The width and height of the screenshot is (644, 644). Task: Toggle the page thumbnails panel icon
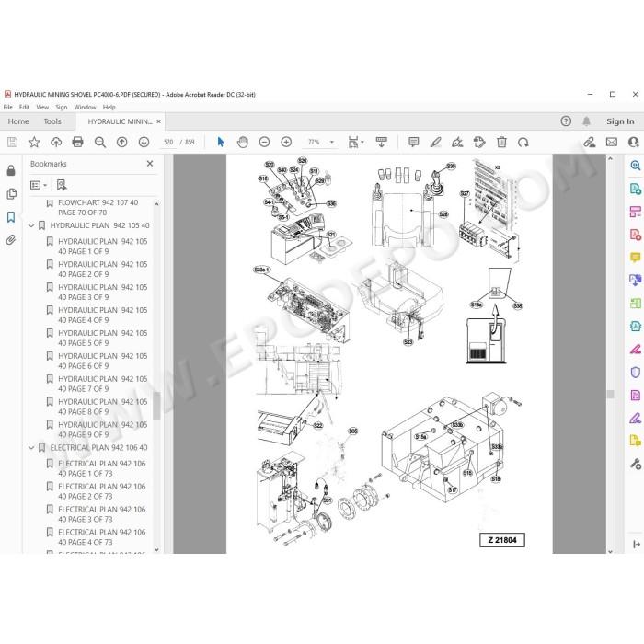point(11,194)
